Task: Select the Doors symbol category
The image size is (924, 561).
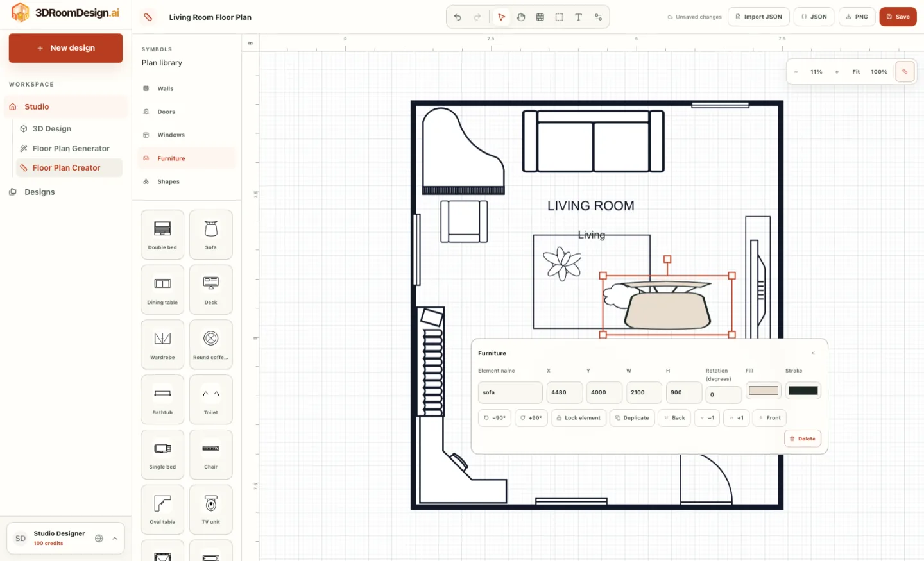Action: pos(186,112)
